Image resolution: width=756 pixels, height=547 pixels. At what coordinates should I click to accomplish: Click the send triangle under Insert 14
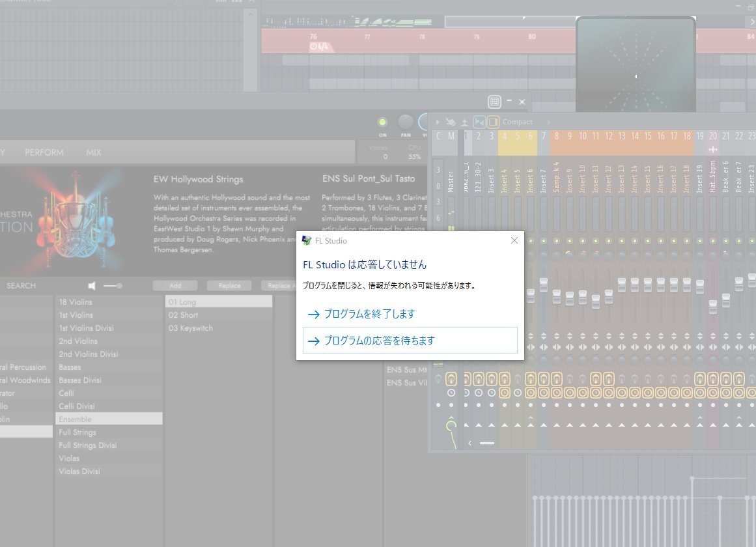tap(635, 425)
